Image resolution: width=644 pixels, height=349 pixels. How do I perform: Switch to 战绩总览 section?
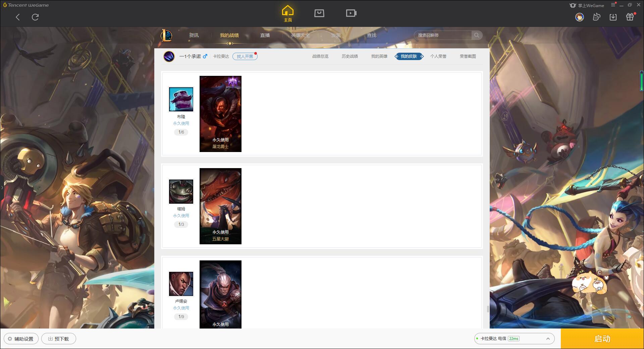pyautogui.click(x=320, y=56)
